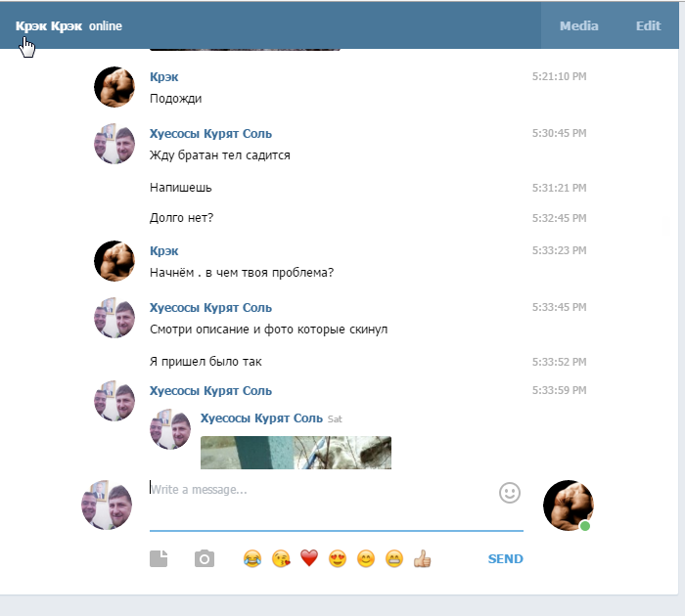This screenshot has width=685, height=616.
Task: Click avatar beside Жду братан message
Action: [x=114, y=144]
